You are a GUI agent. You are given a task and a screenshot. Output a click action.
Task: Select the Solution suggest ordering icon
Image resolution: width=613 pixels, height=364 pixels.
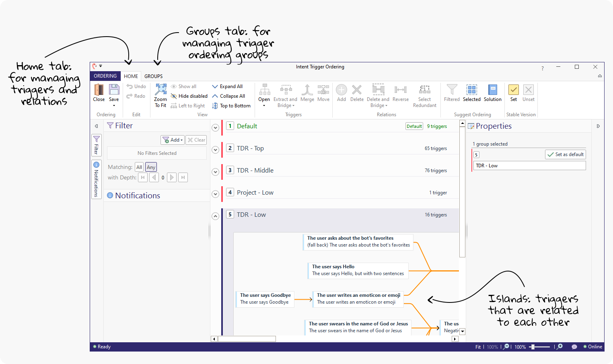[492, 90]
